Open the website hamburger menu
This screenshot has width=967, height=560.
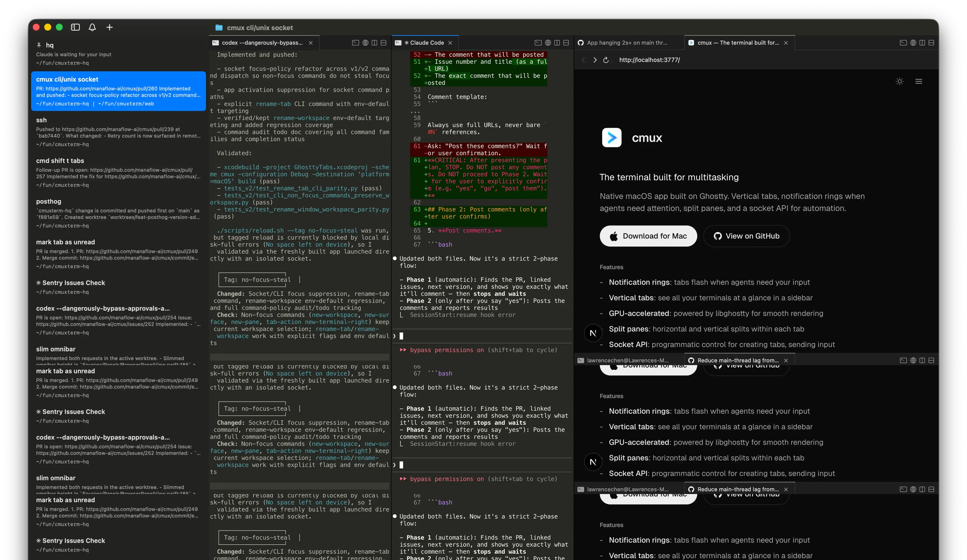coord(919,81)
